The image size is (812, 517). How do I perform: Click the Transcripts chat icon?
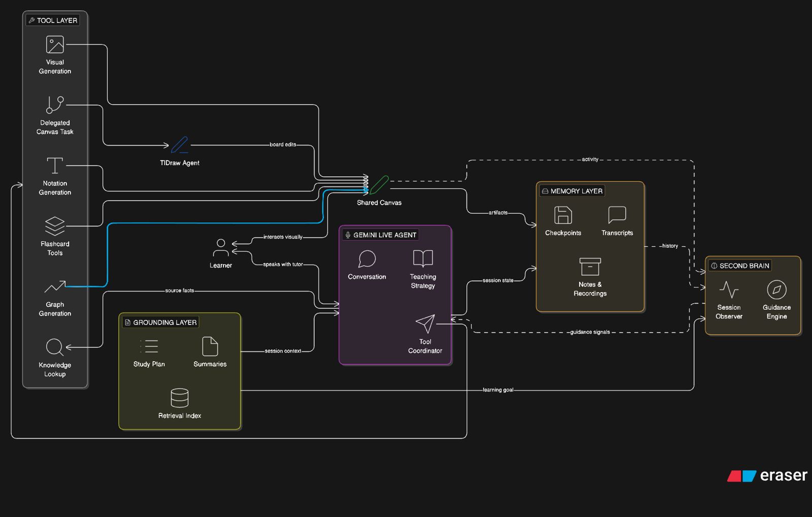pyautogui.click(x=617, y=215)
